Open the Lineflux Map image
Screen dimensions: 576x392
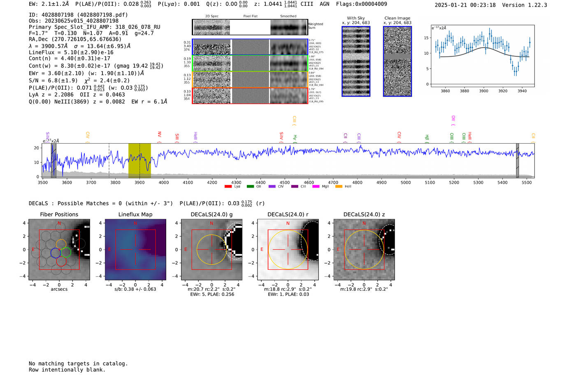tap(135, 250)
